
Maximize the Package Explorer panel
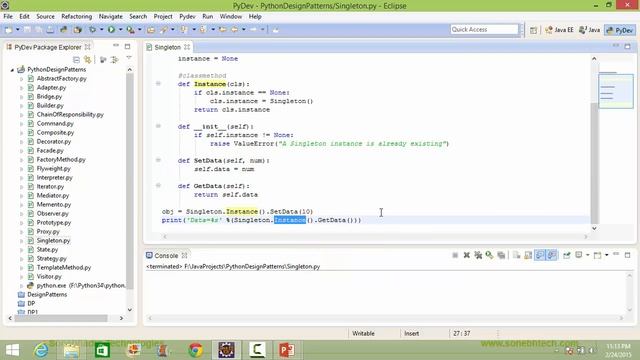click(x=127, y=47)
